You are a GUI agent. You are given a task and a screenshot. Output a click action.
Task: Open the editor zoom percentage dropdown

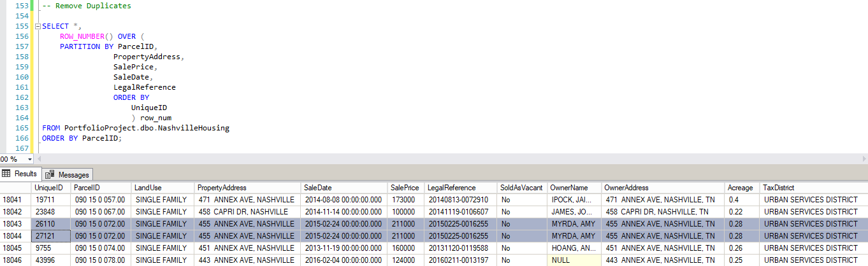pos(29,159)
